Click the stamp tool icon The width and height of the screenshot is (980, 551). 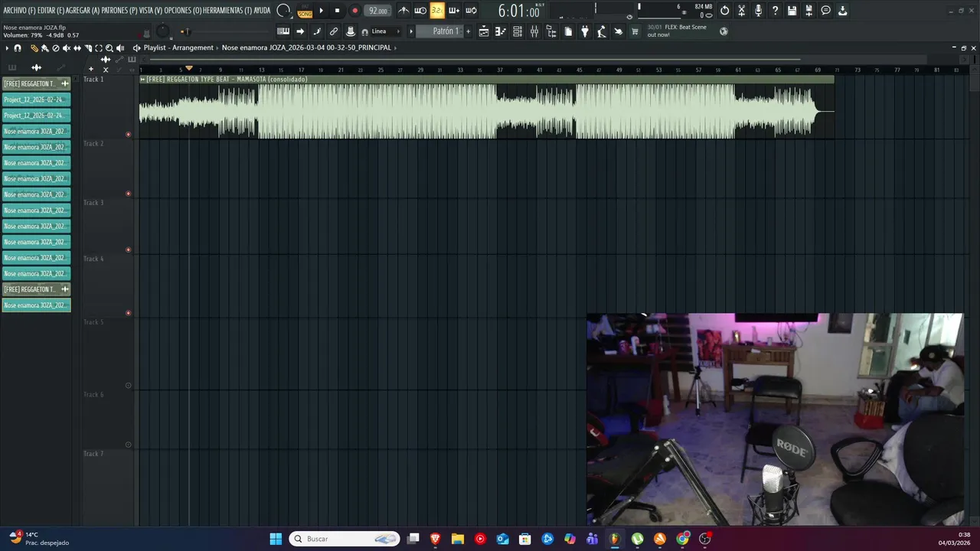(x=351, y=31)
